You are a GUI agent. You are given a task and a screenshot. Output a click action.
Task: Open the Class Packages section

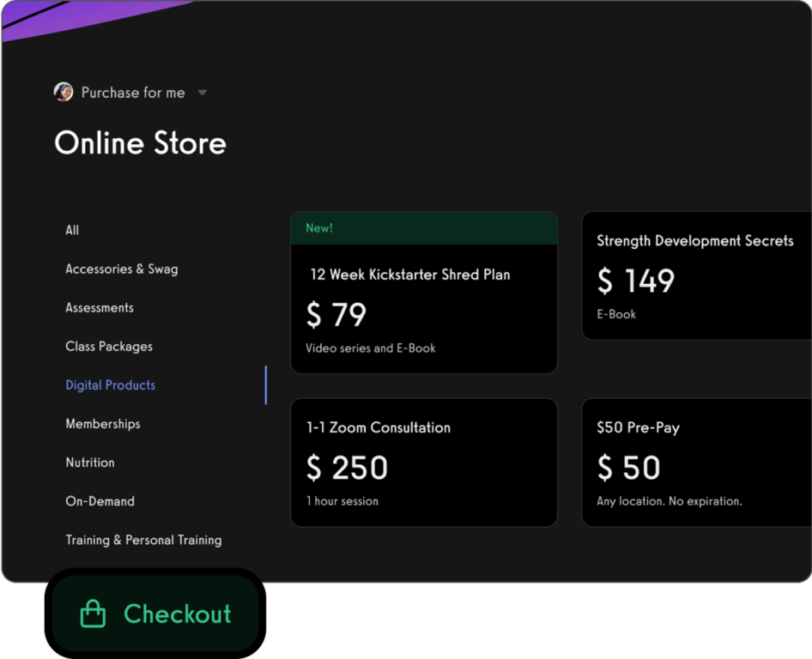[109, 346]
